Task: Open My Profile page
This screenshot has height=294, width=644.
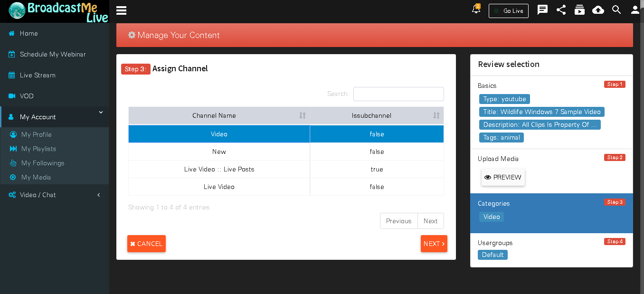Action: pyautogui.click(x=37, y=134)
